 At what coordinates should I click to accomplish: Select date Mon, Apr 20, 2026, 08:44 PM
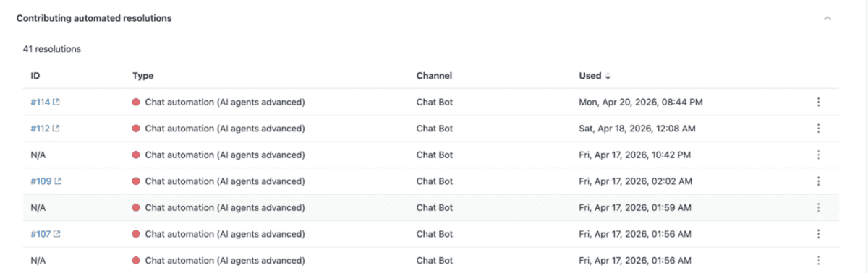tap(641, 103)
